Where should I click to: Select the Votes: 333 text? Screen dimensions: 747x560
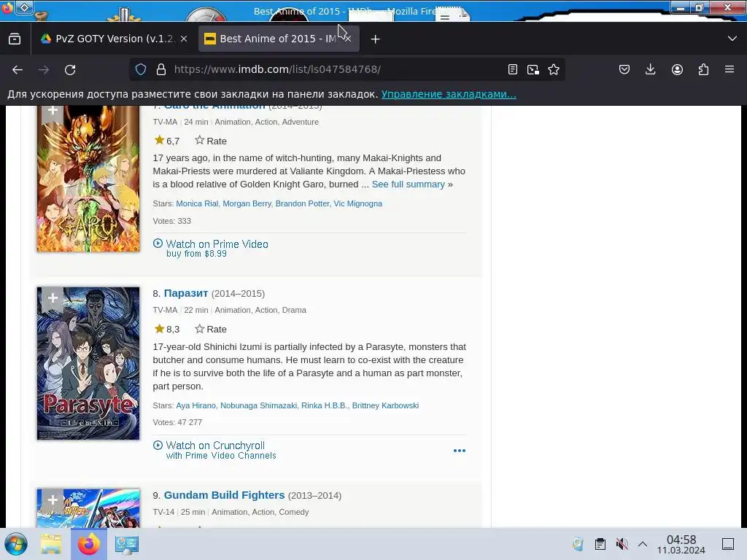pyautogui.click(x=171, y=221)
